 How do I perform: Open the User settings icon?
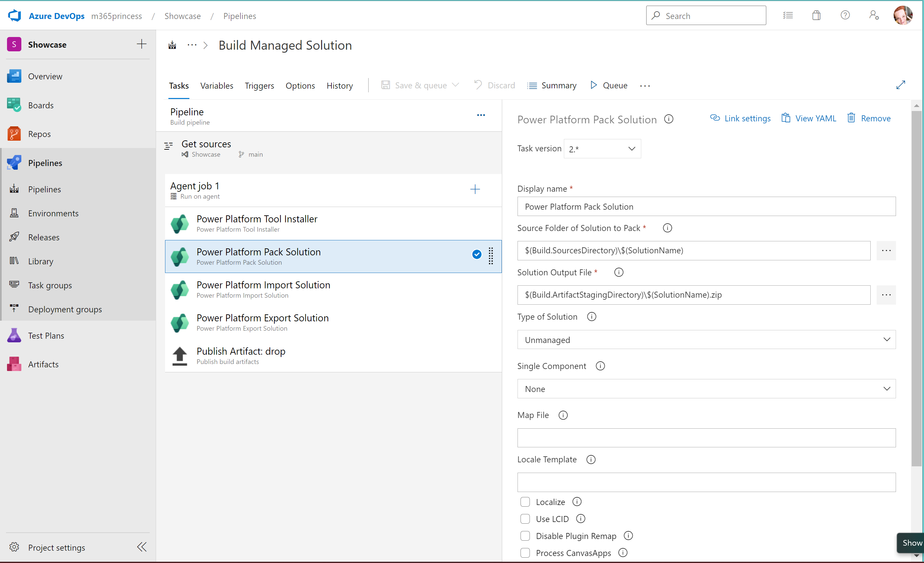click(x=874, y=15)
